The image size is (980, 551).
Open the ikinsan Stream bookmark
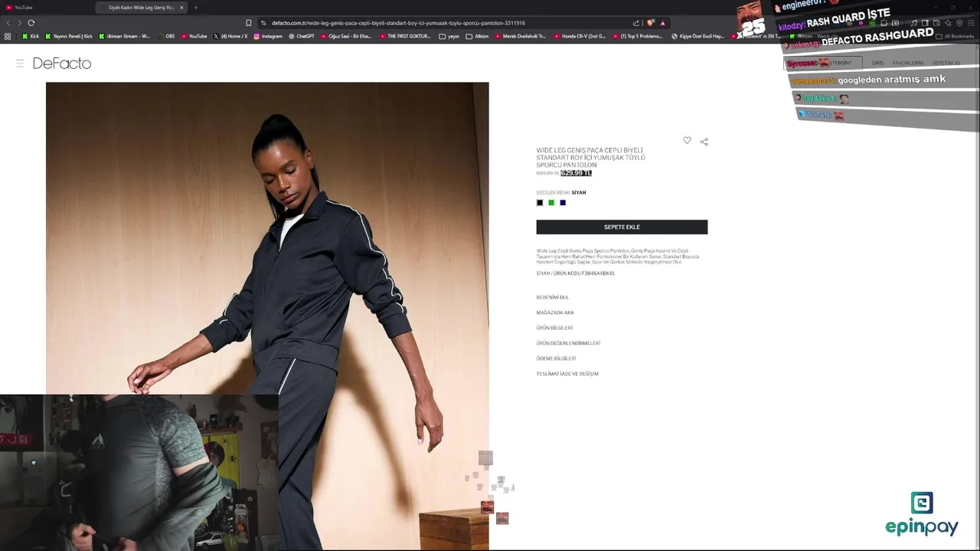point(124,36)
